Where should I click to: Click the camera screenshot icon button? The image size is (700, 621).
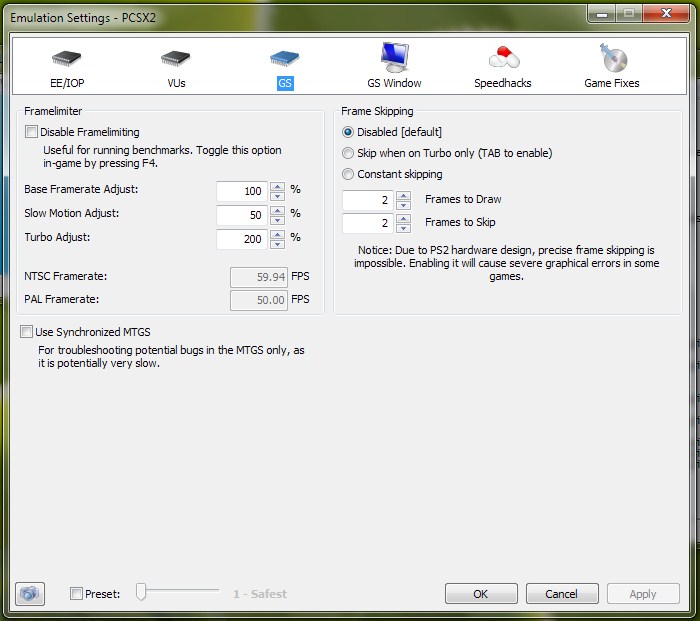click(30, 594)
